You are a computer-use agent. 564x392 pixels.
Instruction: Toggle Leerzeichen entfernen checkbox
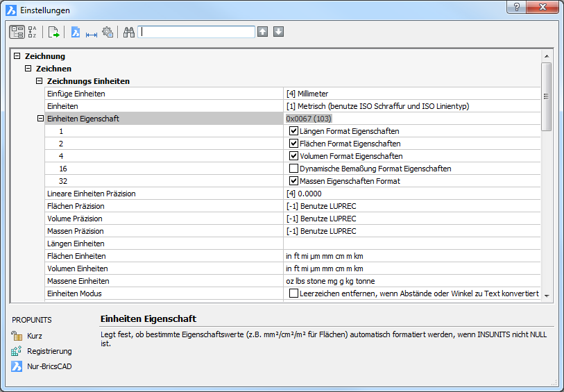click(294, 293)
